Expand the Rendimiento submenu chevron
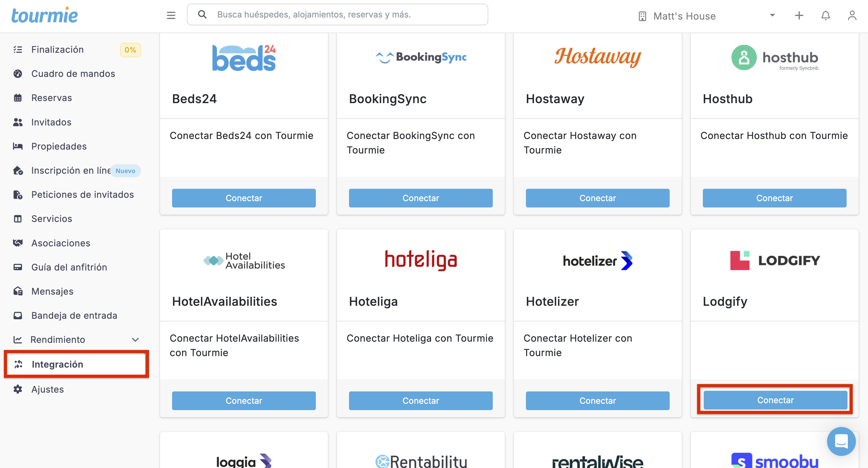Image resolution: width=868 pixels, height=468 pixels. (x=135, y=340)
